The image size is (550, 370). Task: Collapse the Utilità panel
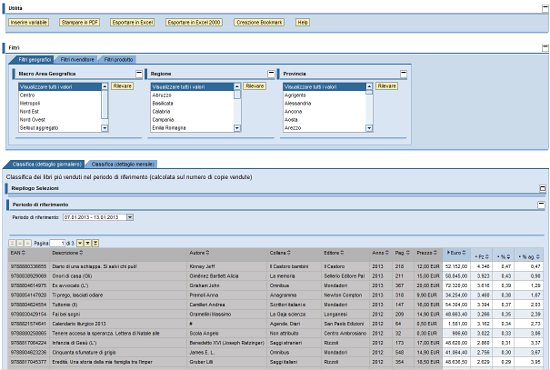545,9
